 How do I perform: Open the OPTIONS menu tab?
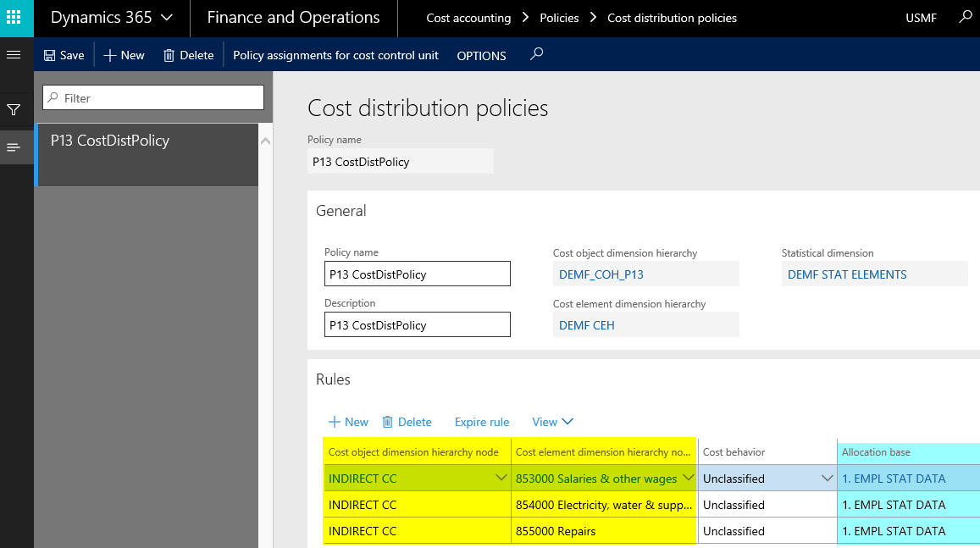point(481,56)
